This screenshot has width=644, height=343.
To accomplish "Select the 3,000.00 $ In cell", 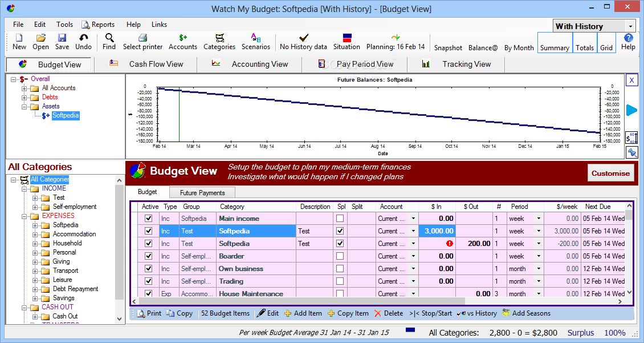I will click(437, 231).
